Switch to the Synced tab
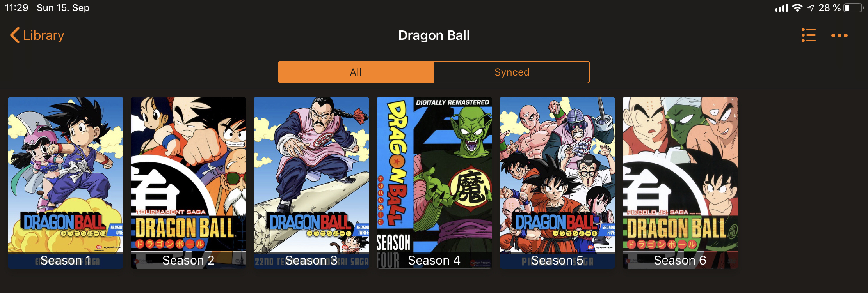Image resolution: width=868 pixels, height=293 pixels. [x=512, y=72]
